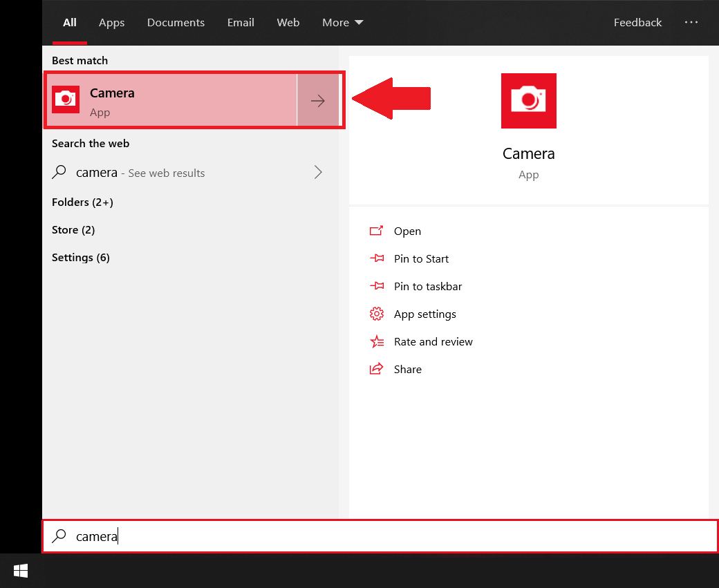Expand the Folders search results
The width and height of the screenshot is (719, 588).
[x=82, y=202]
